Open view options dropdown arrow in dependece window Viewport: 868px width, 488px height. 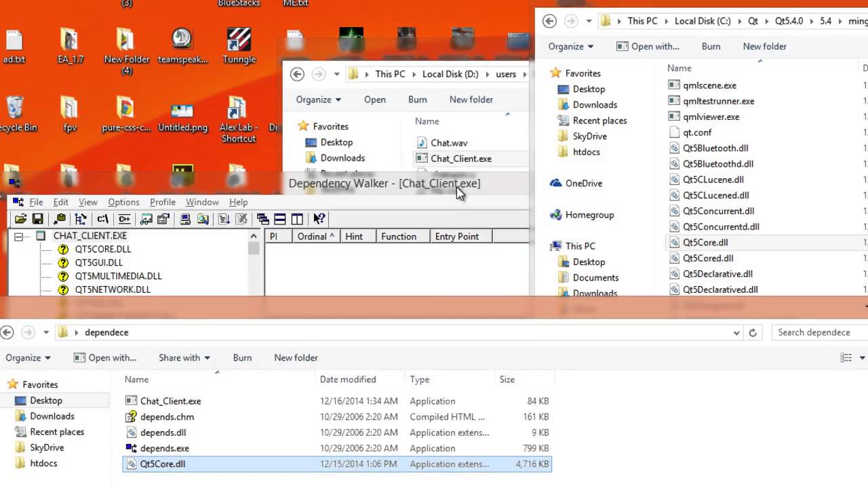863,358
